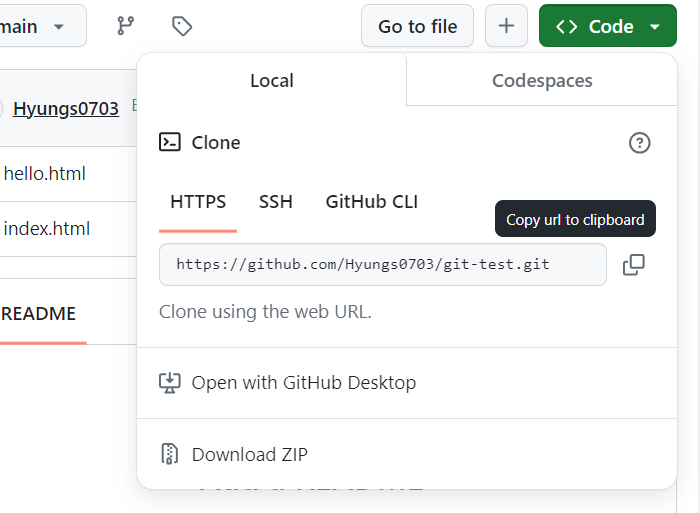Open the index.html file

pos(46,229)
